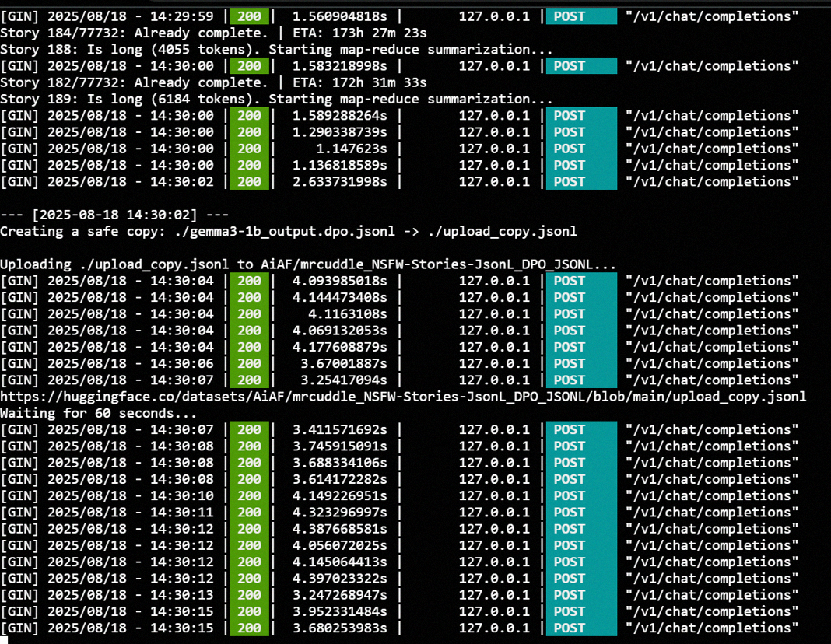The width and height of the screenshot is (831, 644).
Task: Click the 200 status in the 3.680253983s row
Action: coord(249,628)
